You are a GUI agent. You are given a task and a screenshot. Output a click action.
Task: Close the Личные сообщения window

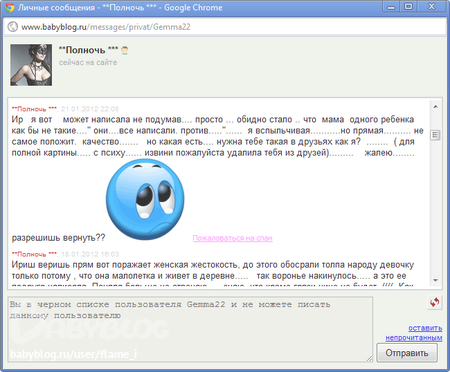pos(432,7)
